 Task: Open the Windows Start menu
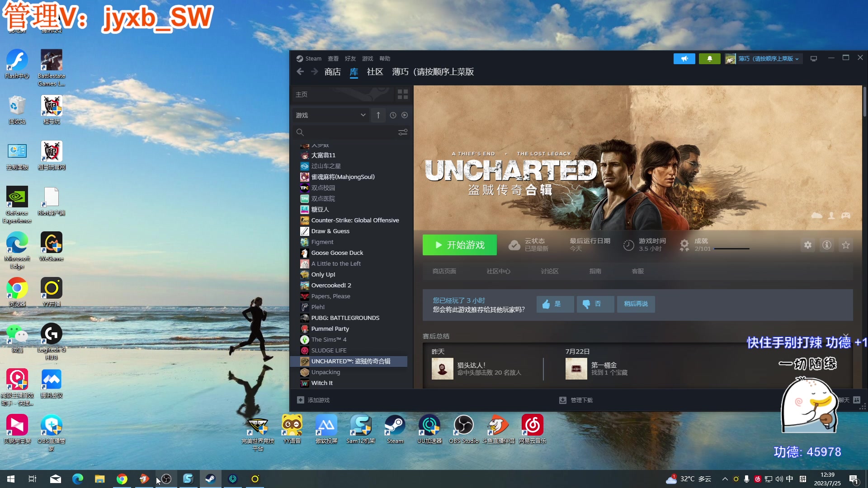pyautogui.click(x=11, y=479)
